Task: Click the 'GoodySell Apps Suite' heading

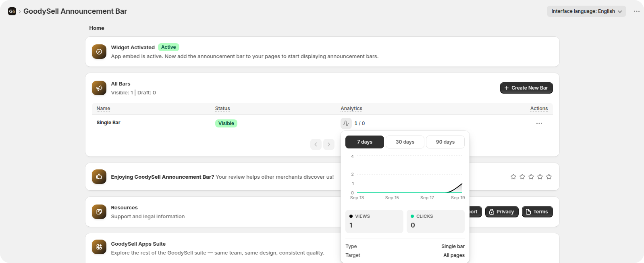Action: (x=138, y=244)
